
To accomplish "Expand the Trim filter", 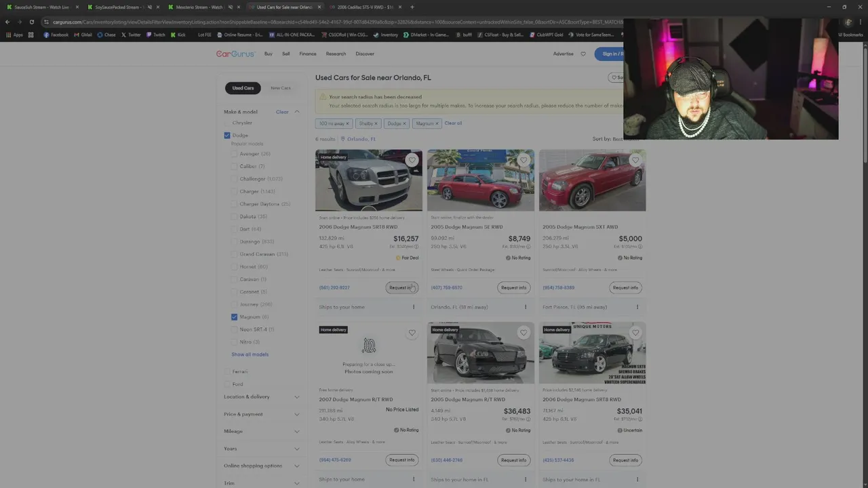I will [x=262, y=483].
